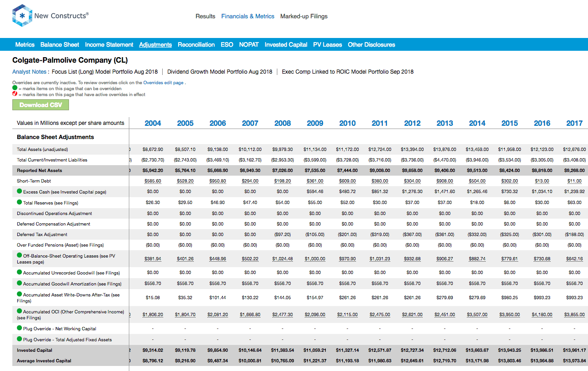Open the Results section
This screenshot has width=588, height=371.
point(205,16)
